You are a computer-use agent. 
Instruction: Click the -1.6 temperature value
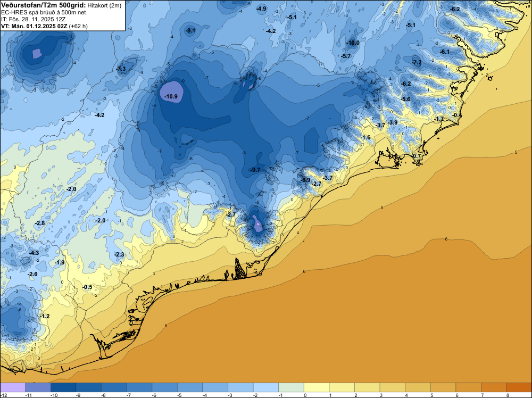[x=366, y=137]
